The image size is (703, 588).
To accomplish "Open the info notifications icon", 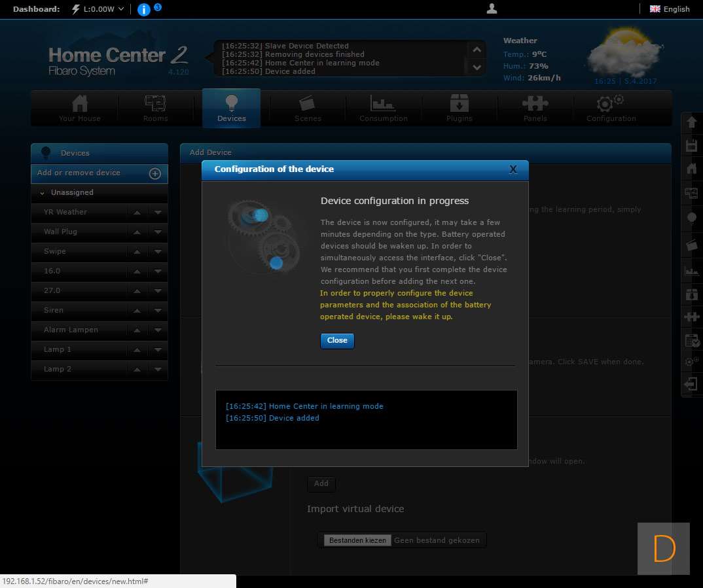I will coord(143,9).
